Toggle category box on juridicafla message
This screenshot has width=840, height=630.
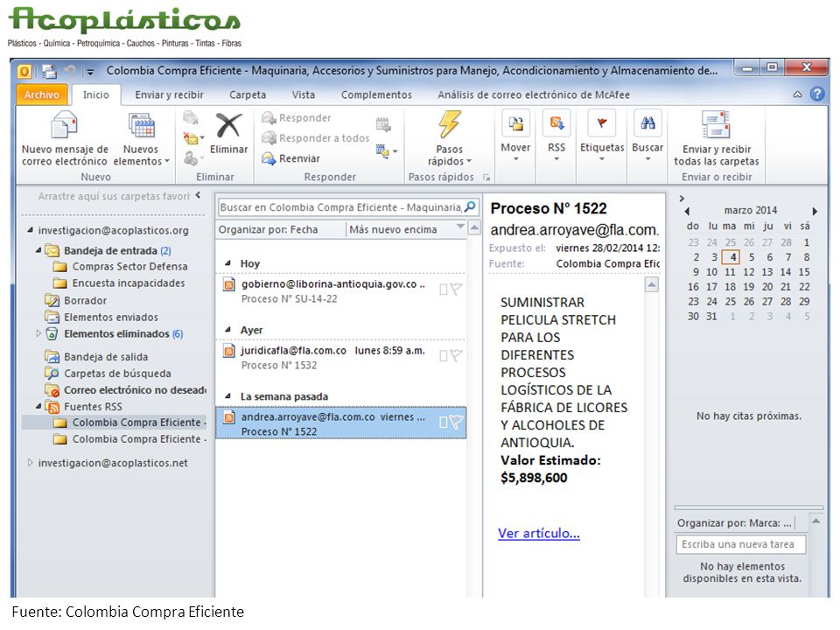(x=443, y=356)
